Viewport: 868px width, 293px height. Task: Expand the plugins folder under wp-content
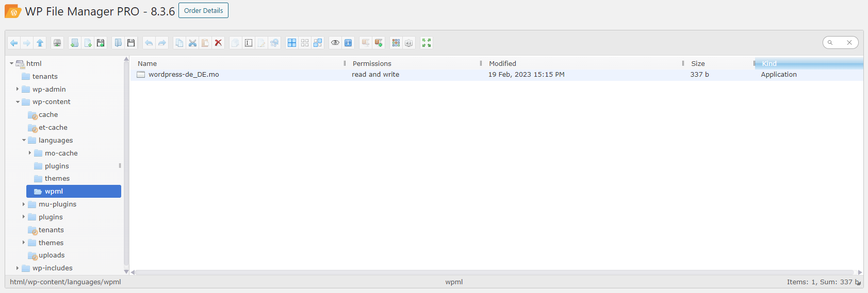24,217
